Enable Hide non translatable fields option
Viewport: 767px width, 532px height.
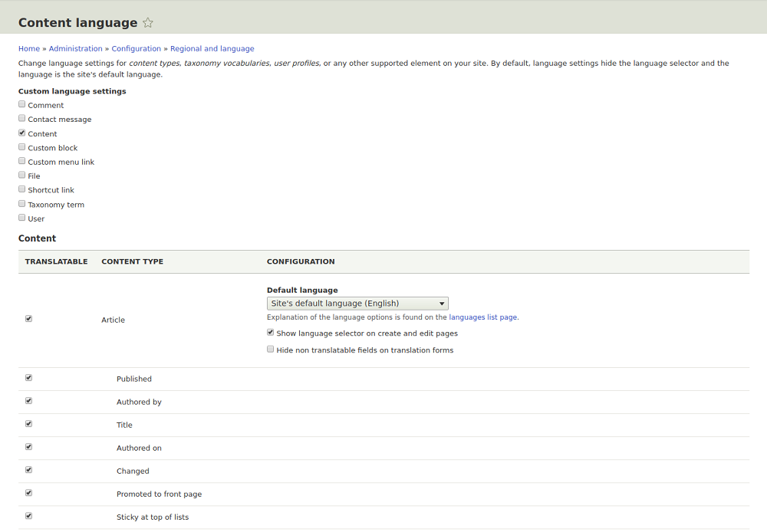271,350
